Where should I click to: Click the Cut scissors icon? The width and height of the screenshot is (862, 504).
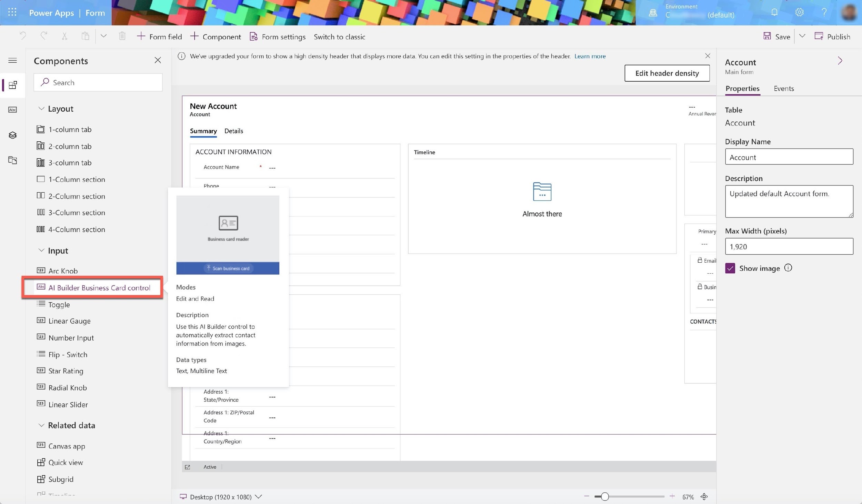coord(64,36)
